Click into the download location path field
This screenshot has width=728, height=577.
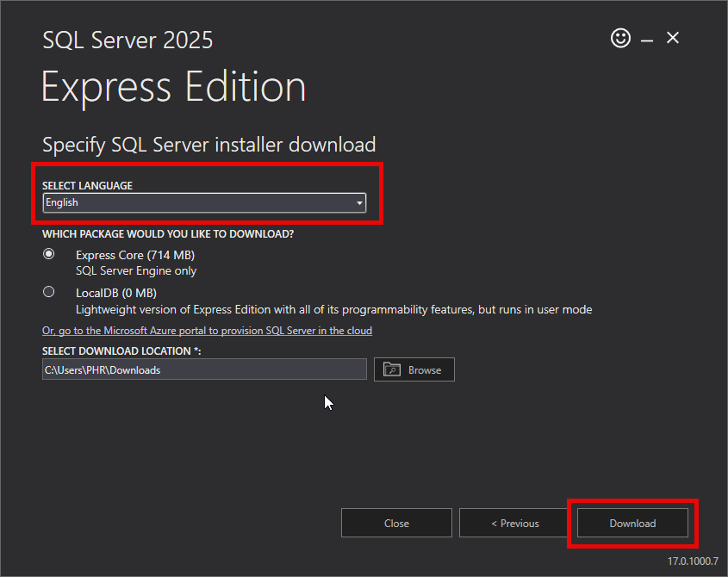204,369
